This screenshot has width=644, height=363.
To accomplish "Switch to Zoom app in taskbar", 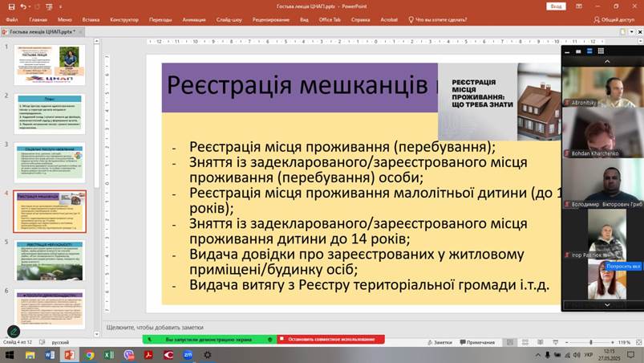I will click(188, 354).
